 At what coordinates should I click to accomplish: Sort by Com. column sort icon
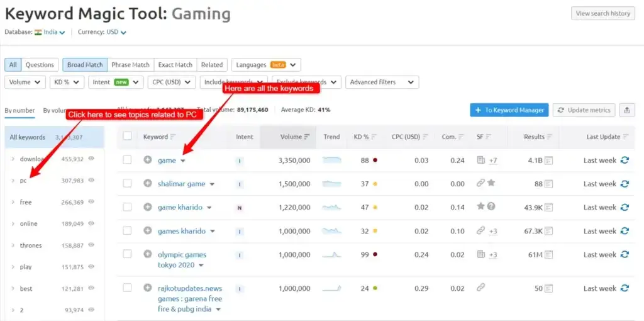pyautogui.click(x=461, y=137)
